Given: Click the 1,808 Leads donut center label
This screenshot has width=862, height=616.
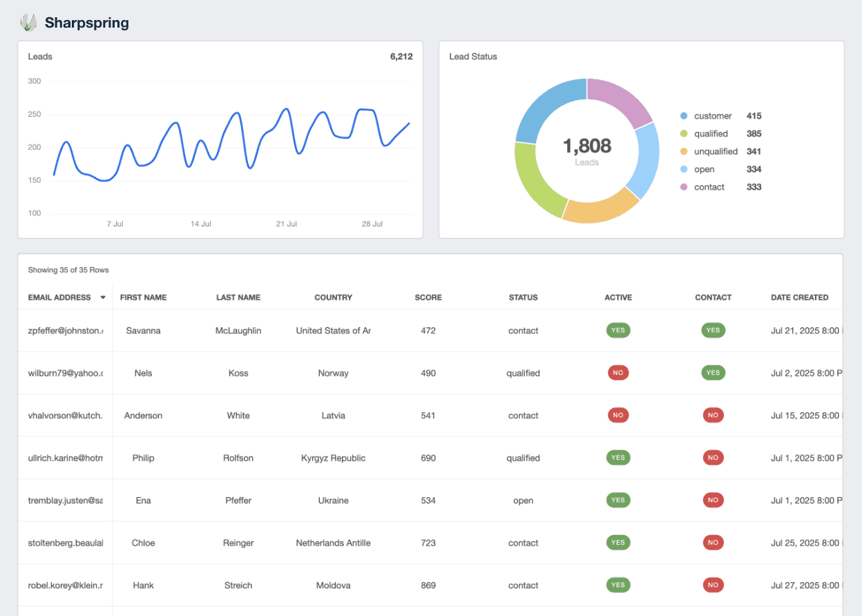Looking at the screenshot, I should 586,146.
